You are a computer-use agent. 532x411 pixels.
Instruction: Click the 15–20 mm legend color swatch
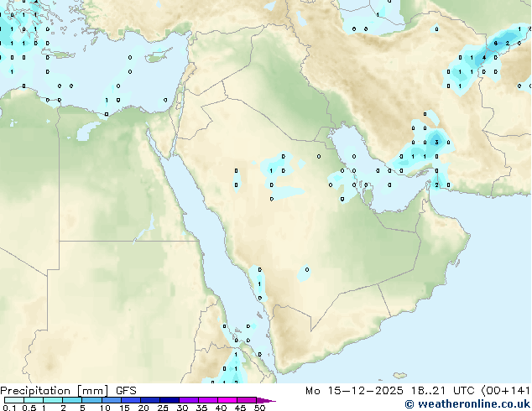pos(131,400)
